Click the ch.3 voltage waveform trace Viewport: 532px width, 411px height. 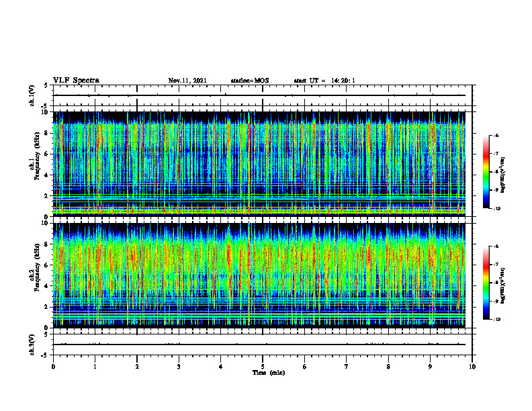pyautogui.click(x=259, y=345)
